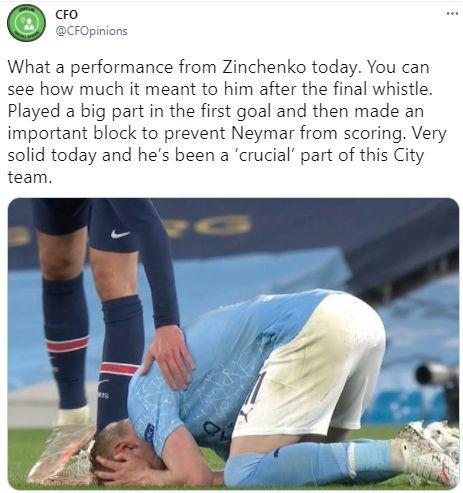
Task: Click the shirt number on the kneeling player's back
Action: 256,387
